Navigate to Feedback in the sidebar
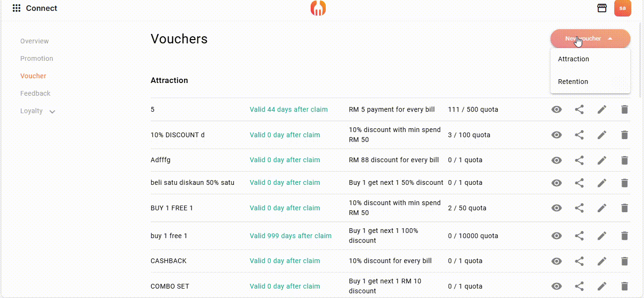 coord(35,93)
